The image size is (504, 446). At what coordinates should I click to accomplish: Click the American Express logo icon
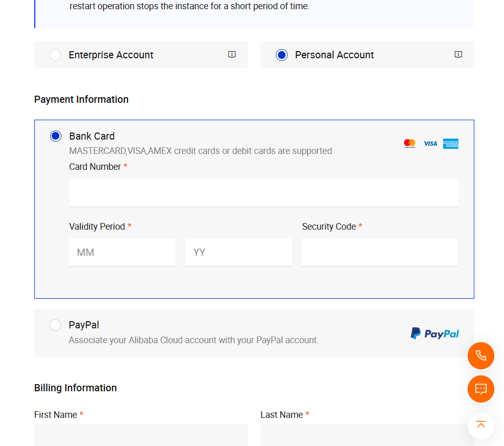[451, 144]
